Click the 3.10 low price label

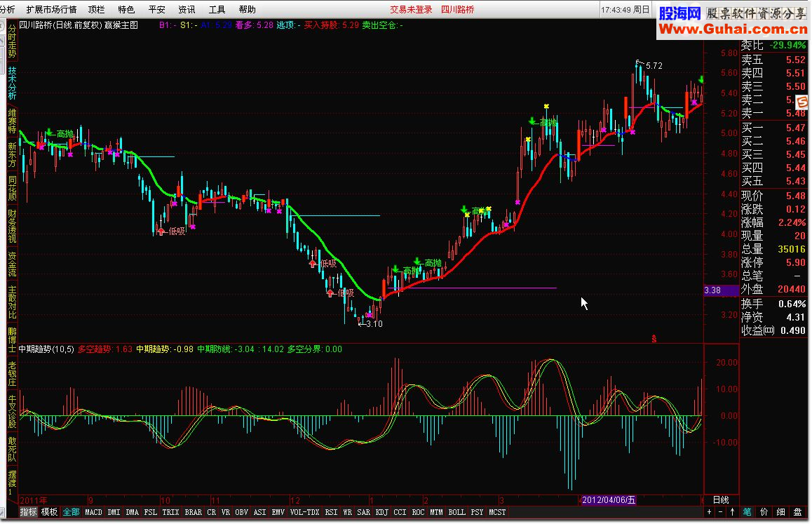click(x=374, y=324)
